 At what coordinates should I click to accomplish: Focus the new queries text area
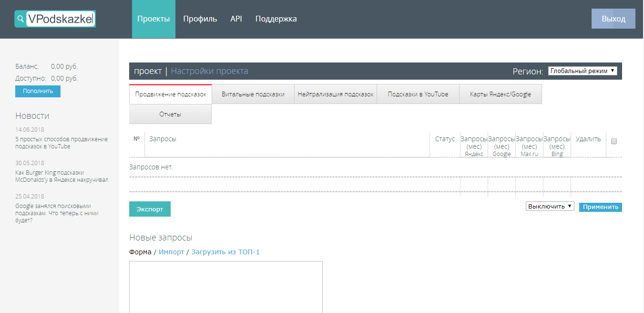point(226,286)
